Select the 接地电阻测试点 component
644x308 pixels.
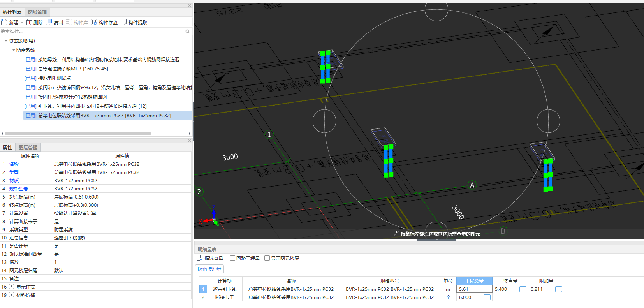[54, 78]
